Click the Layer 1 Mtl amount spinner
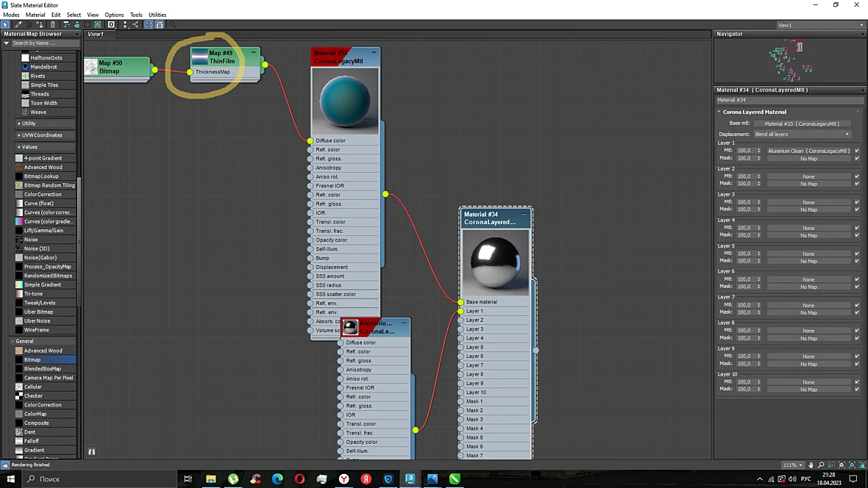 (748, 151)
